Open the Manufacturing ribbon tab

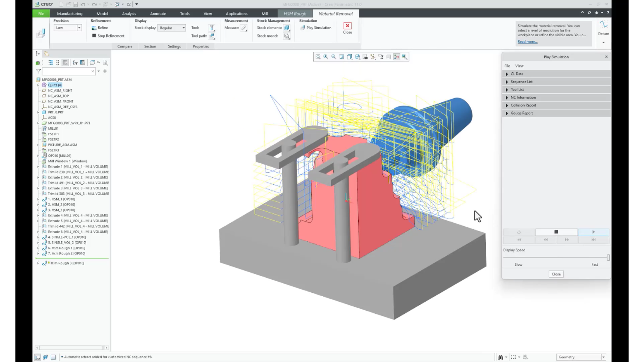tap(69, 14)
